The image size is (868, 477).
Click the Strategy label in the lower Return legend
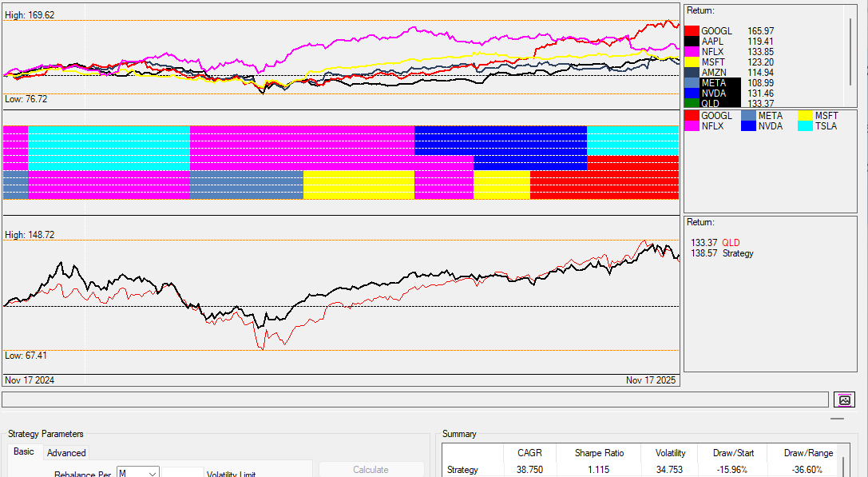point(738,253)
